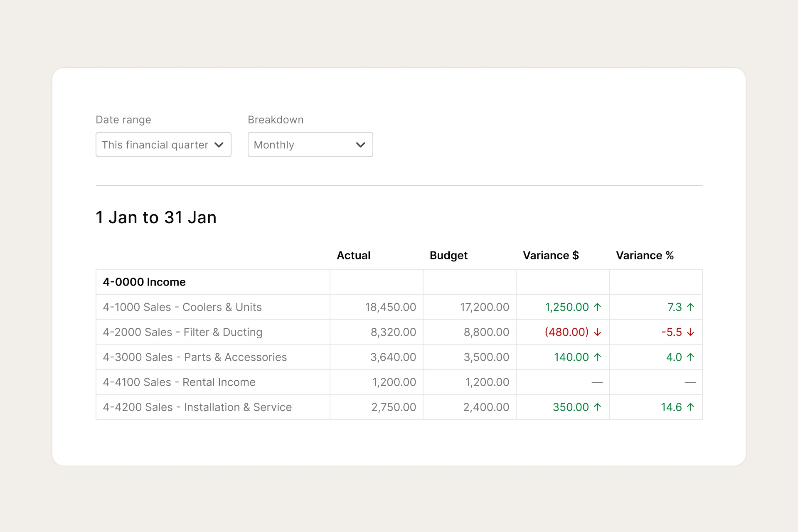
Task: Click the Date range label
Action: (x=123, y=120)
